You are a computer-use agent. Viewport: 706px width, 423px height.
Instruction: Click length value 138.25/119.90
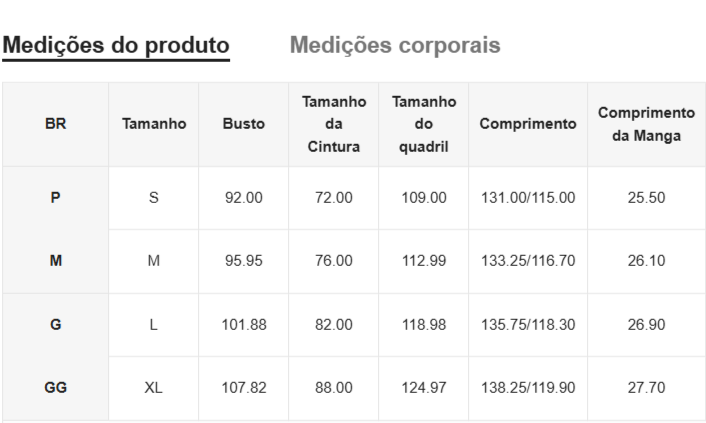(528, 388)
